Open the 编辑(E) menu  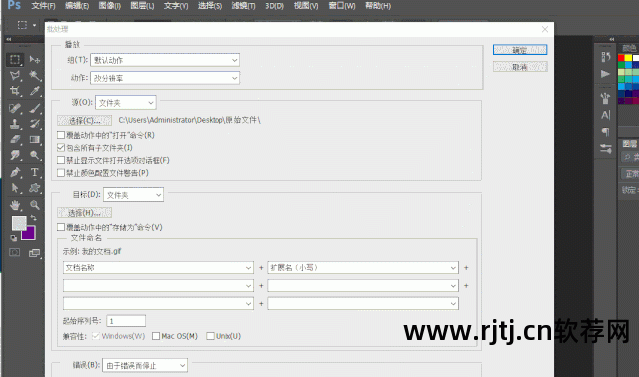click(x=77, y=6)
